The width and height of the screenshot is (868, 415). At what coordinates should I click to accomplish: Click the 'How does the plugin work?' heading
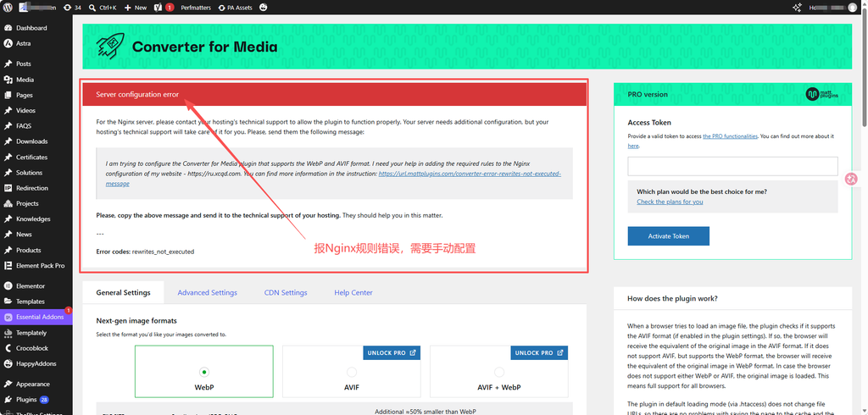[x=672, y=298]
